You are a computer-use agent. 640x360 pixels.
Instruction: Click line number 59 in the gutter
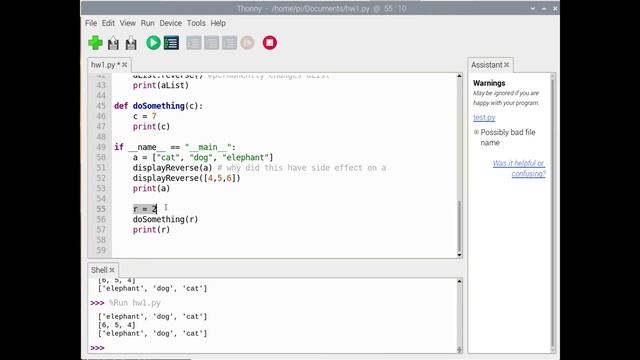tap(101, 251)
